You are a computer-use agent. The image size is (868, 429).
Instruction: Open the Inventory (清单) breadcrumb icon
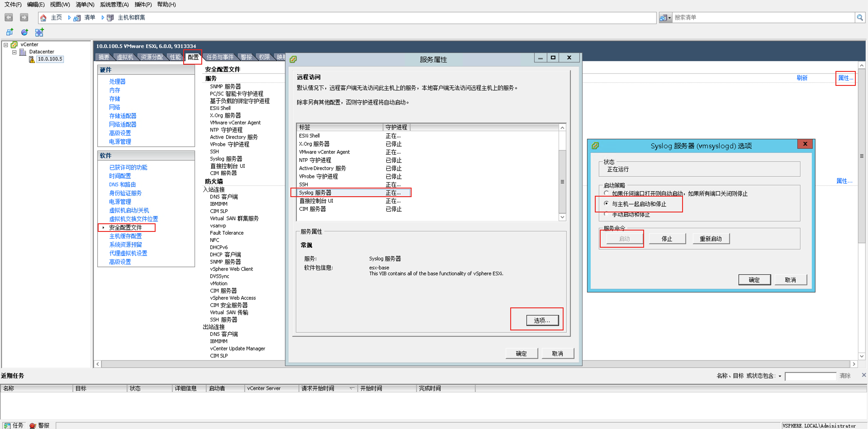pos(77,18)
